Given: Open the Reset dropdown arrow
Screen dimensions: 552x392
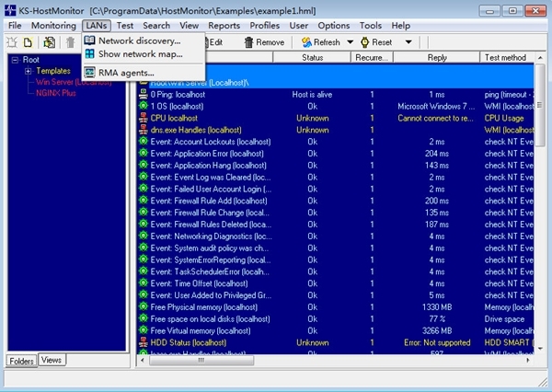Looking at the screenshot, I should [x=408, y=42].
